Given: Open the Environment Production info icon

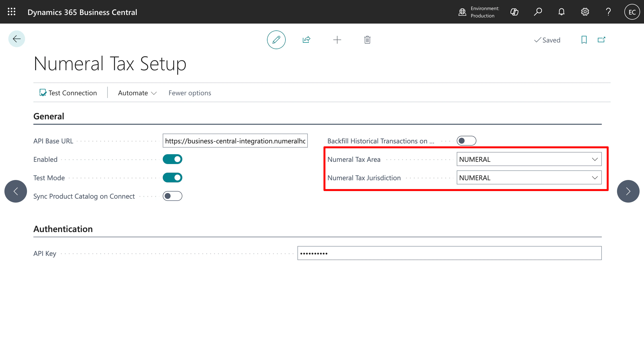Looking at the screenshot, I should [462, 12].
